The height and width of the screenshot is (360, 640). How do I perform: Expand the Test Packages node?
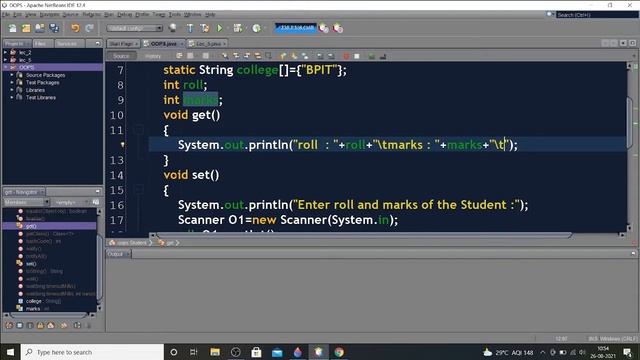pos(12,82)
